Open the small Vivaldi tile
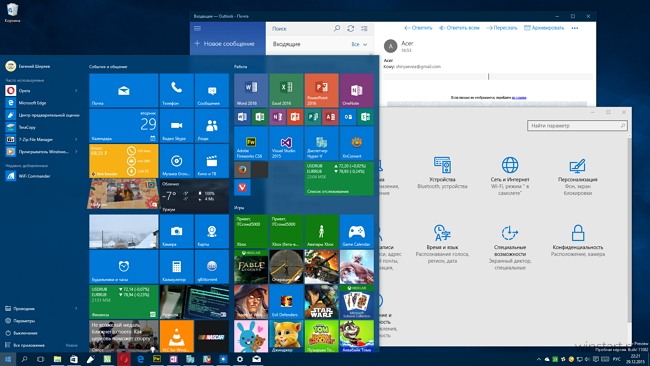This screenshot has height=366, width=650. [242, 187]
